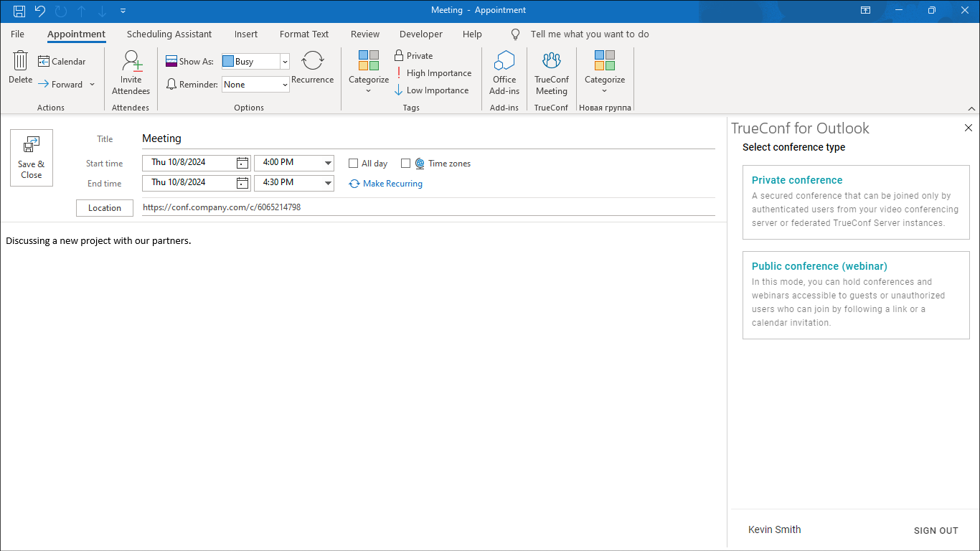980x551 pixels.
Task: Switch to the Scheduling Assistant tab
Action: pyautogui.click(x=169, y=34)
